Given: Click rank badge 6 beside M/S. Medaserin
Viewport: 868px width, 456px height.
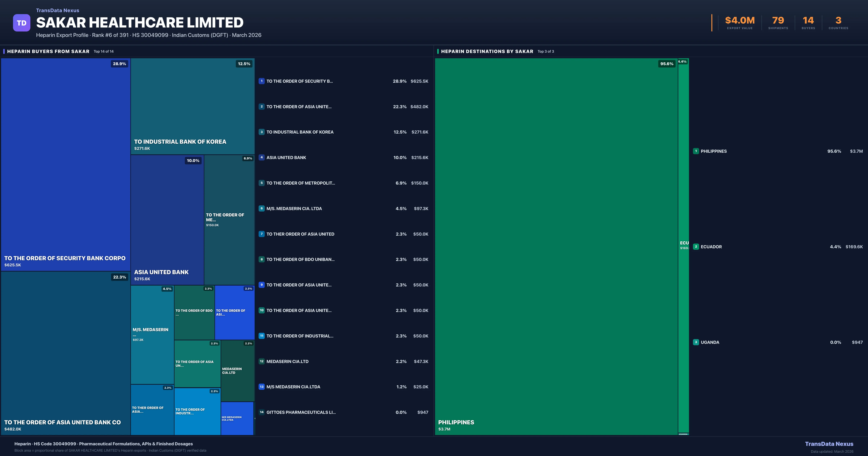Looking at the screenshot, I should [261, 208].
